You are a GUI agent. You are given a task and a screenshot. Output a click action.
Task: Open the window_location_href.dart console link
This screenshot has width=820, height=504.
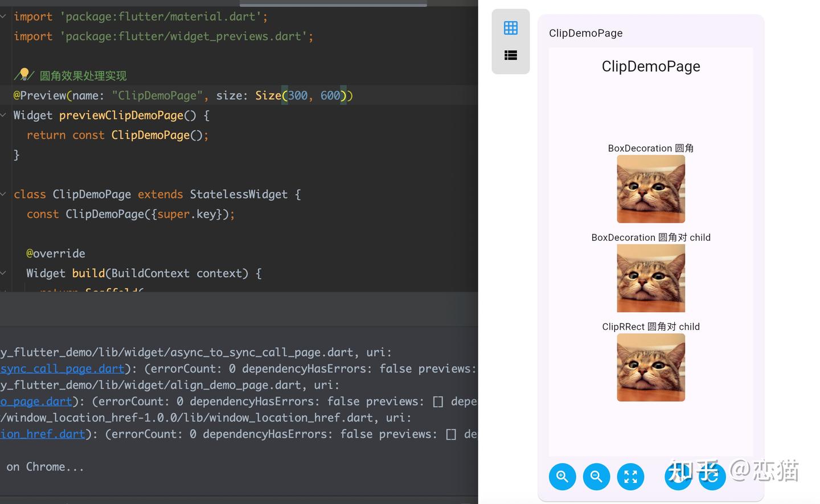pos(43,434)
